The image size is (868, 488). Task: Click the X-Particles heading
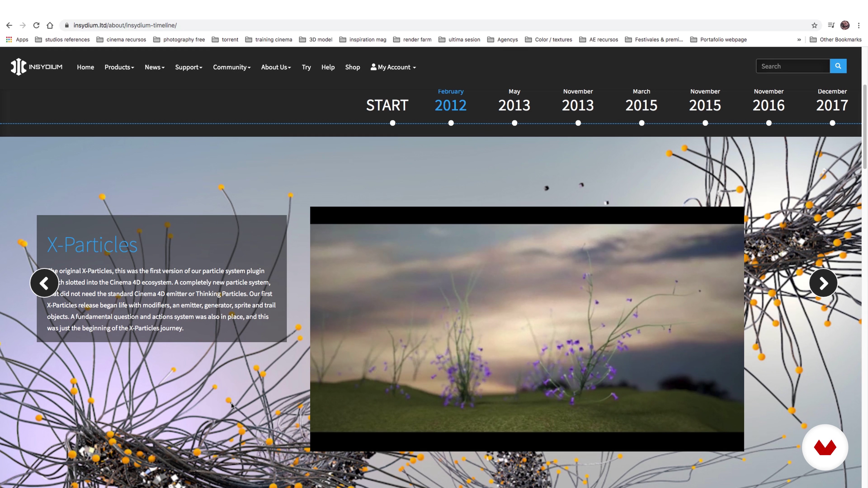[x=92, y=244]
